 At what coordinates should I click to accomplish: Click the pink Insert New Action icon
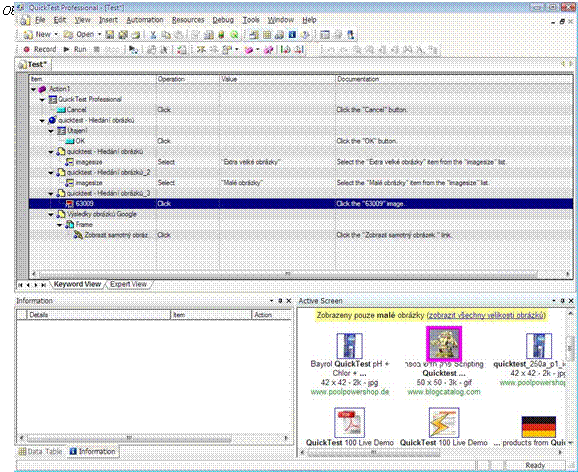pyautogui.click(x=249, y=49)
